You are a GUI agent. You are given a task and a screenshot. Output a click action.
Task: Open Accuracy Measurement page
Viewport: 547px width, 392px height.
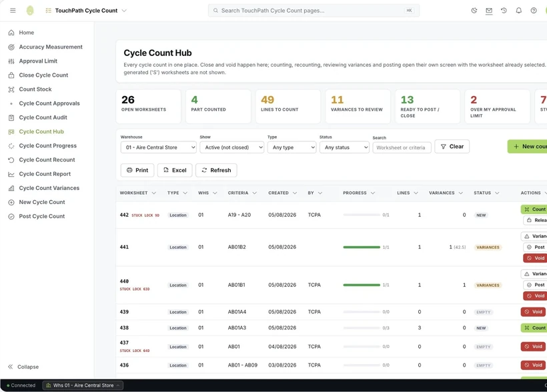51,47
